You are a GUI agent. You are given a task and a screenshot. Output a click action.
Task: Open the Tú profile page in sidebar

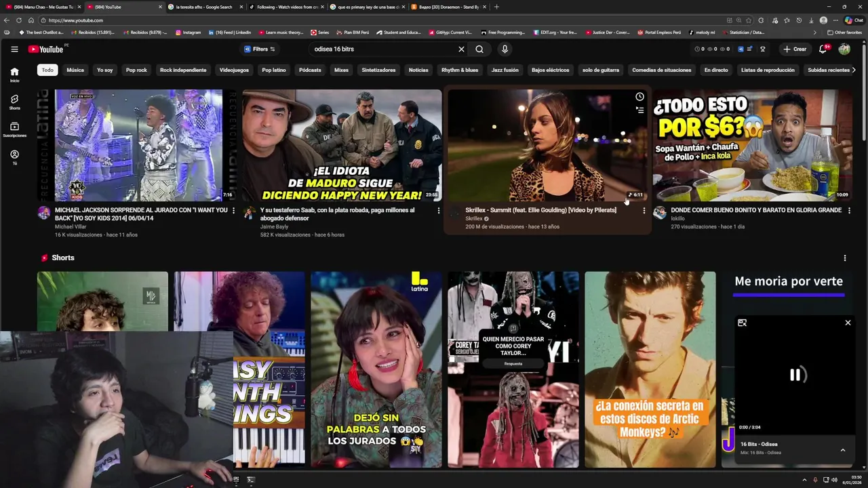(14, 157)
